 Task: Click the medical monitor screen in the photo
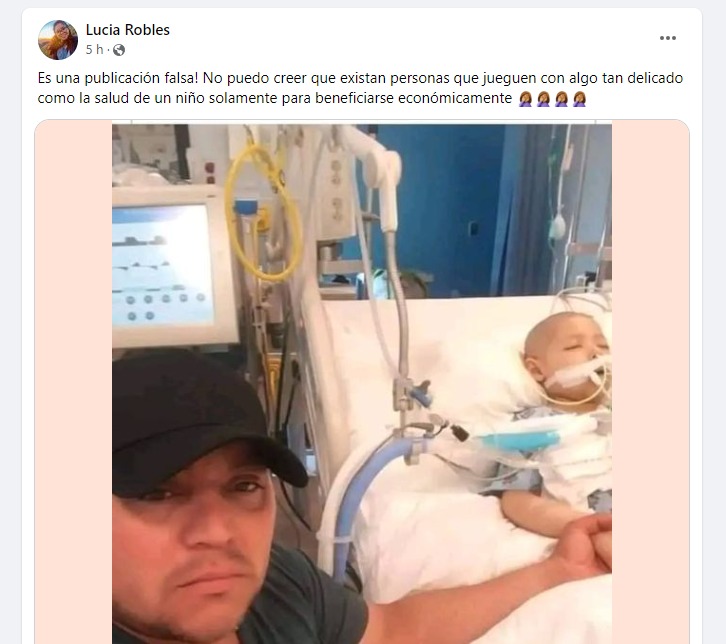(x=163, y=264)
